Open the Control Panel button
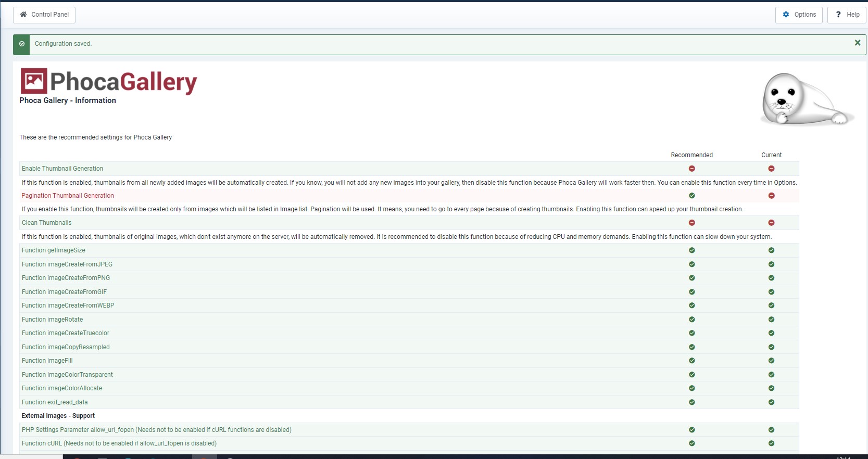 click(x=44, y=15)
